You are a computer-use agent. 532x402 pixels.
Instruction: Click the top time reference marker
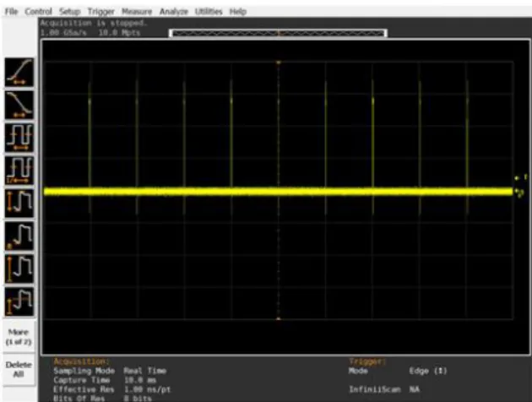(x=279, y=62)
